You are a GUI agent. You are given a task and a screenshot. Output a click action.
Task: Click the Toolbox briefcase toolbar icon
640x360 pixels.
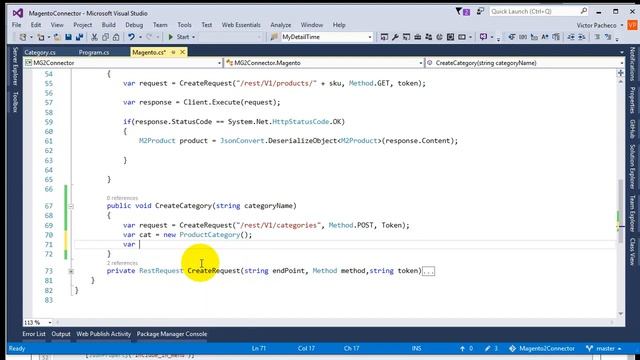point(417,37)
